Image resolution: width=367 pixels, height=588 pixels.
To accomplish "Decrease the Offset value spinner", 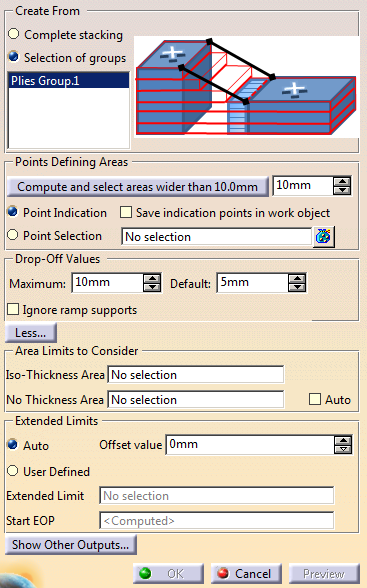I will (x=343, y=449).
